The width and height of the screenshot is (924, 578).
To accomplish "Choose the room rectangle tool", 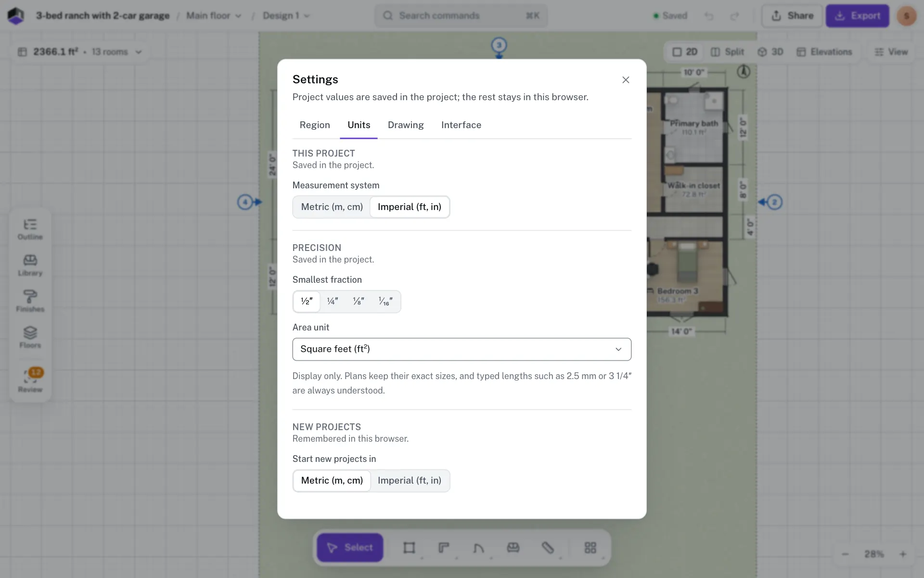I will [409, 548].
